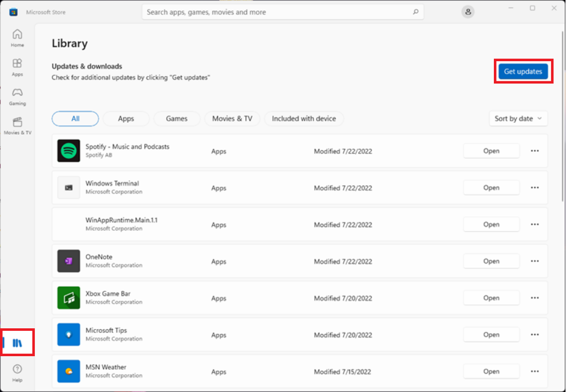Screen dimensions: 566x392
Task: Open more options for OneNote
Action: [535, 261]
